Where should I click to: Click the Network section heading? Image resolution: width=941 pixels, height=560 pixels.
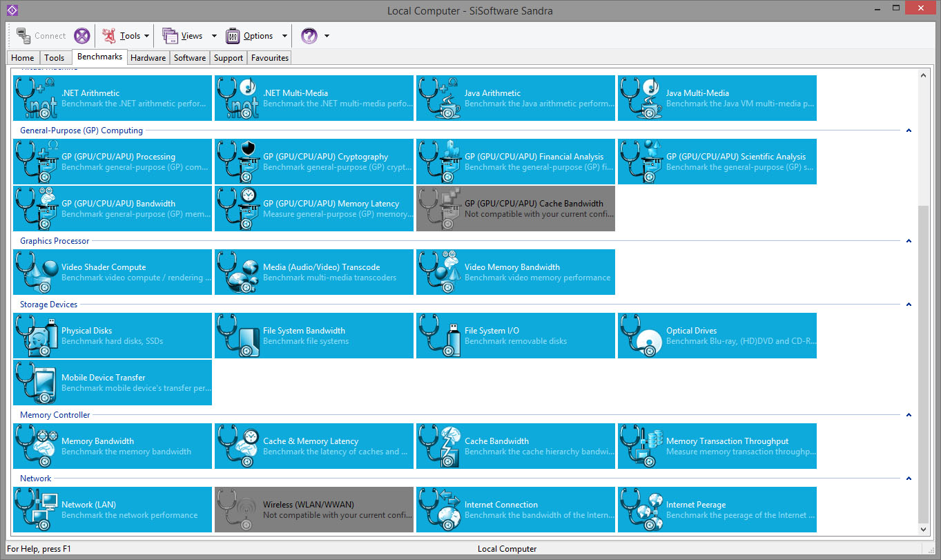point(36,479)
